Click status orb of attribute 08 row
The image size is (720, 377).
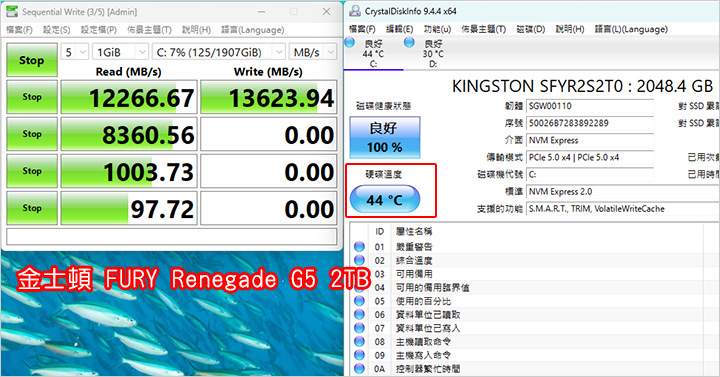pyautogui.click(x=359, y=341)
